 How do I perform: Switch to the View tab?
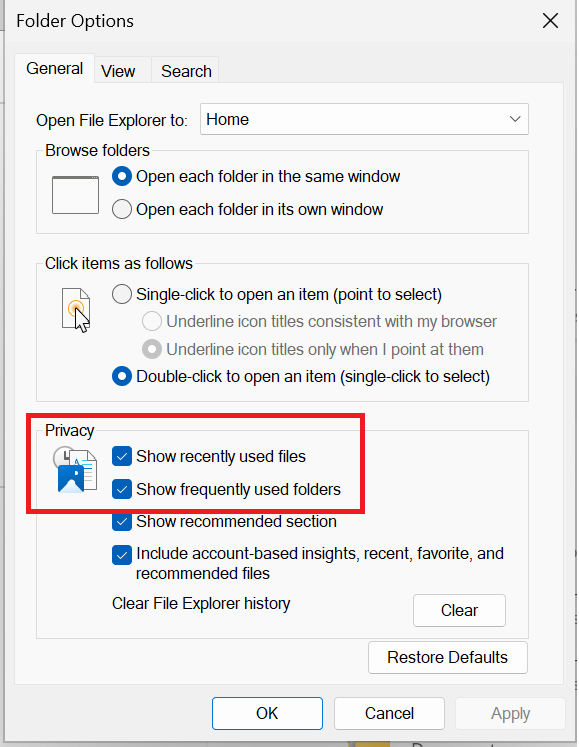coord(118,71)
